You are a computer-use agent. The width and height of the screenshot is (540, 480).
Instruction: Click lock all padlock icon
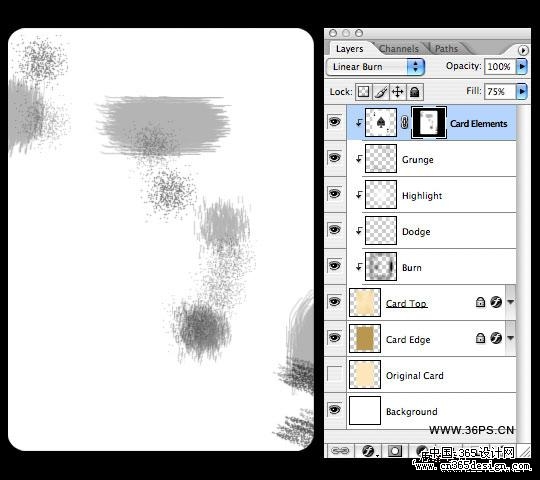pos(415,92)
